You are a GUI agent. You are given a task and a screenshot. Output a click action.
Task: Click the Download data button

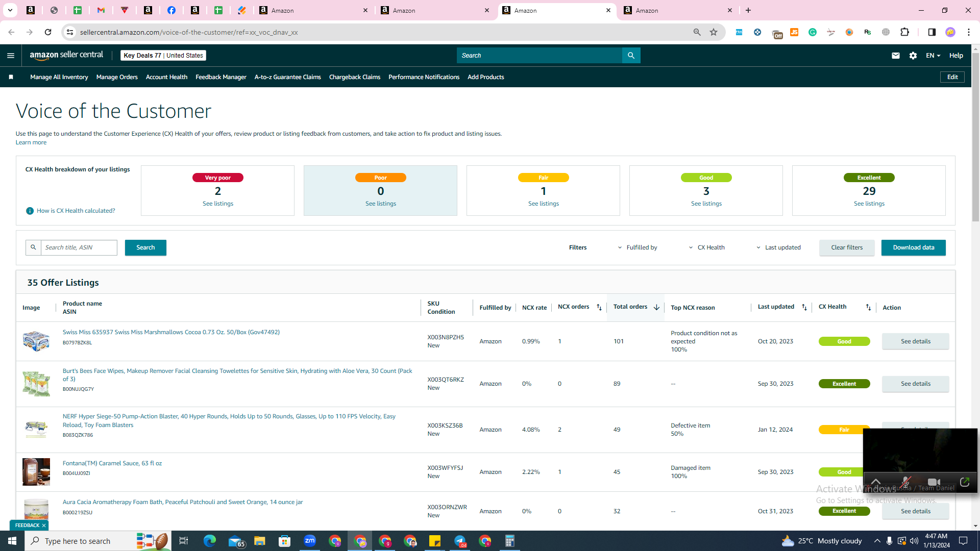tap(914, 247)
